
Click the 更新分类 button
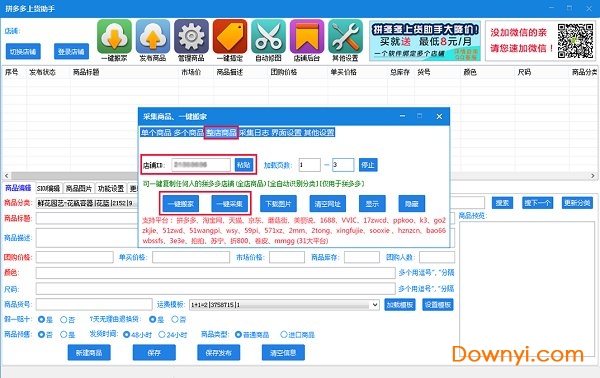click(x=577, y=203)
